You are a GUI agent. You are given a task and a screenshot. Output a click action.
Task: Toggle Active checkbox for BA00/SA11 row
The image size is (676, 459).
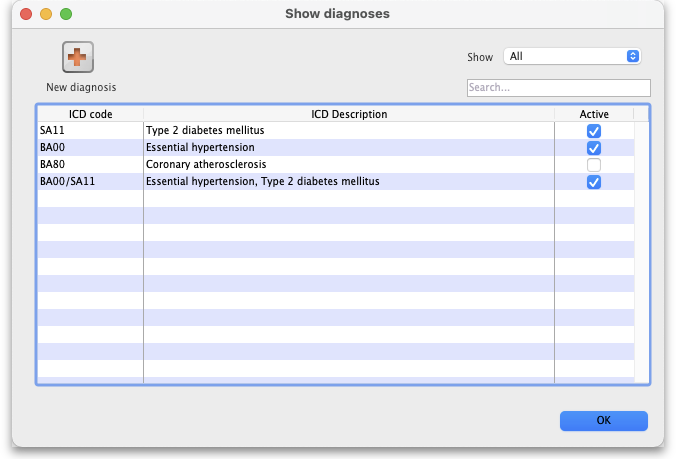pyautogui.click(x=594, y=182)
